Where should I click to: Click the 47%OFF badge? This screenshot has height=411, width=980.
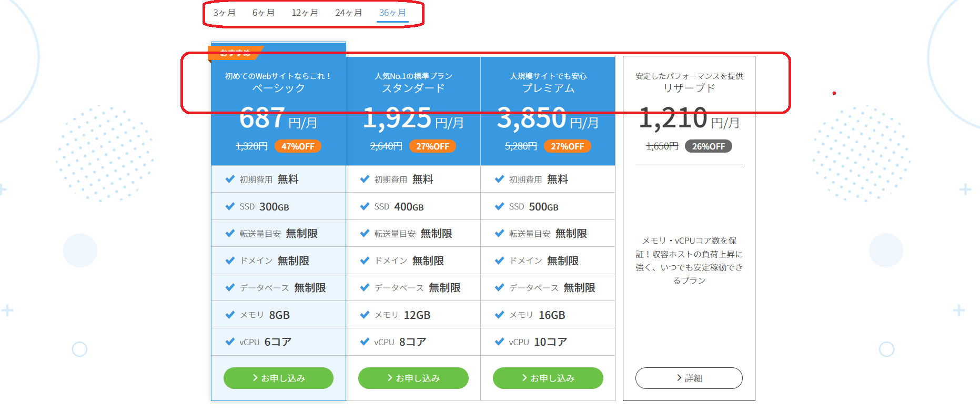click(x=298, y=146)
